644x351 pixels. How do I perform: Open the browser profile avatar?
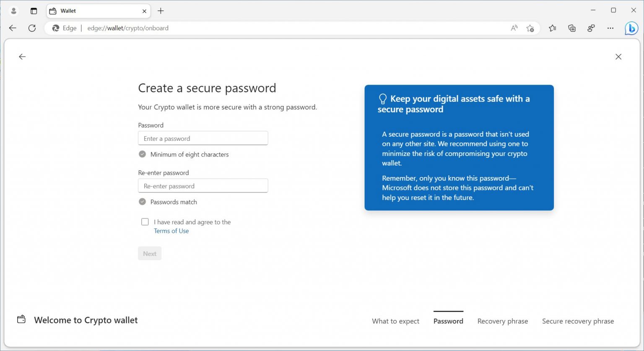click(13, 10)
